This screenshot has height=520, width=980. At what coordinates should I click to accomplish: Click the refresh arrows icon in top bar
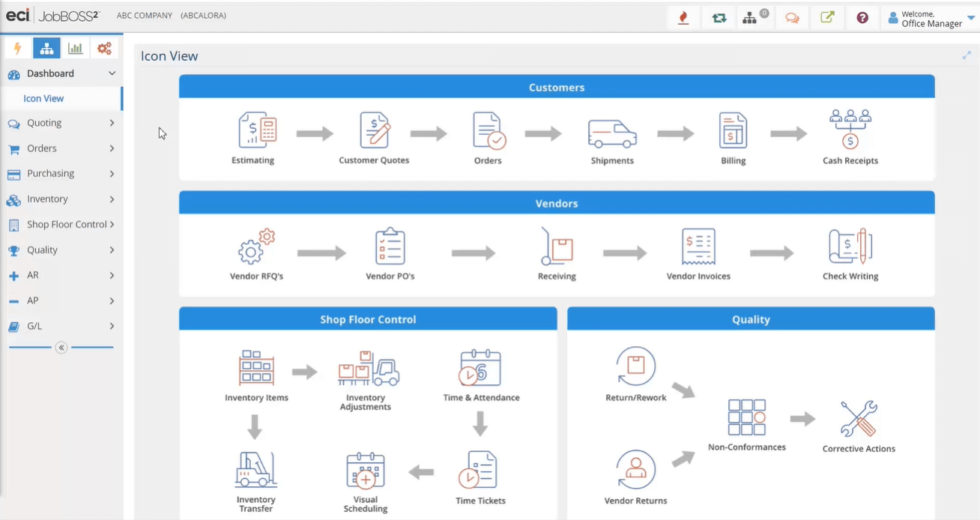tap(719, 18)
